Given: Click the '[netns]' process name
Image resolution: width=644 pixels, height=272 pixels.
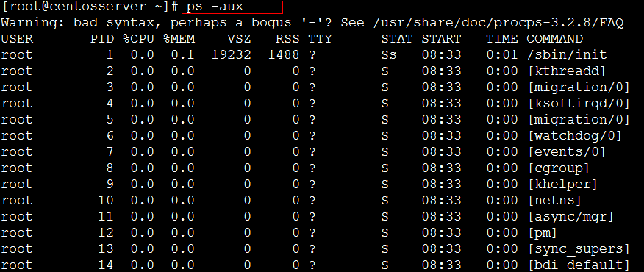Looking at the screenshot, I should pyautogui.click(x=554, y=201).
